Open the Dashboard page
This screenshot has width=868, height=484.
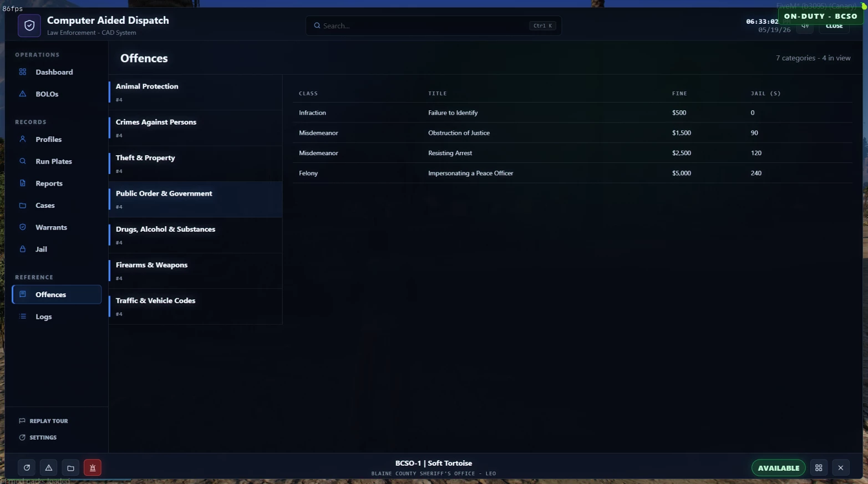[56, 72]
